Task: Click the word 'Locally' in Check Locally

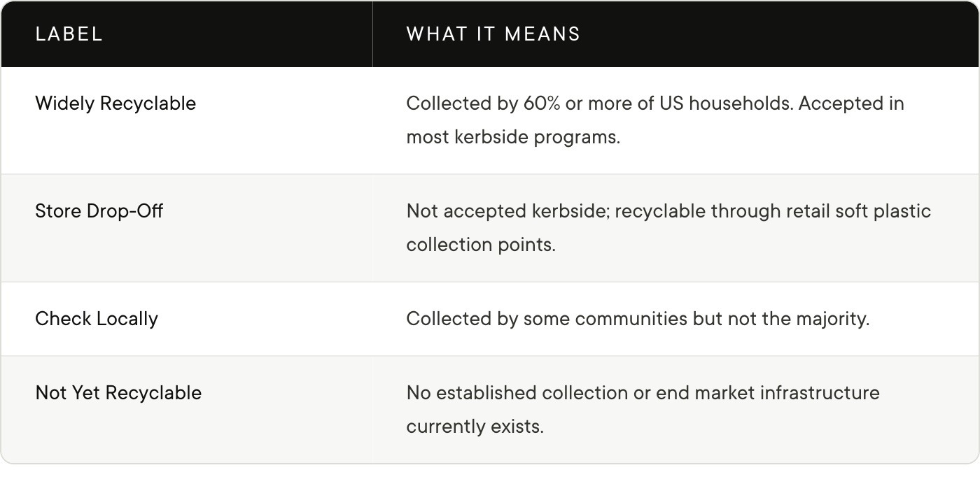Action: click(127, 319)
